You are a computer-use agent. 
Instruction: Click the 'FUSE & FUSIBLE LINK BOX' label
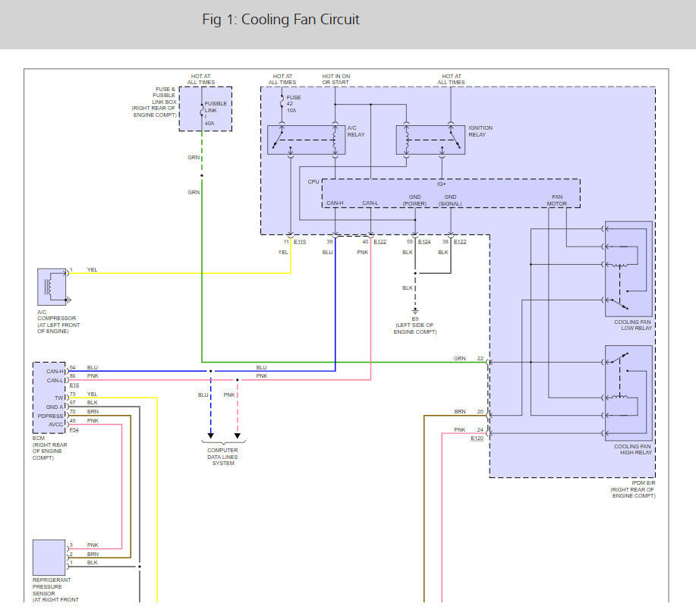tap(165, 96)
